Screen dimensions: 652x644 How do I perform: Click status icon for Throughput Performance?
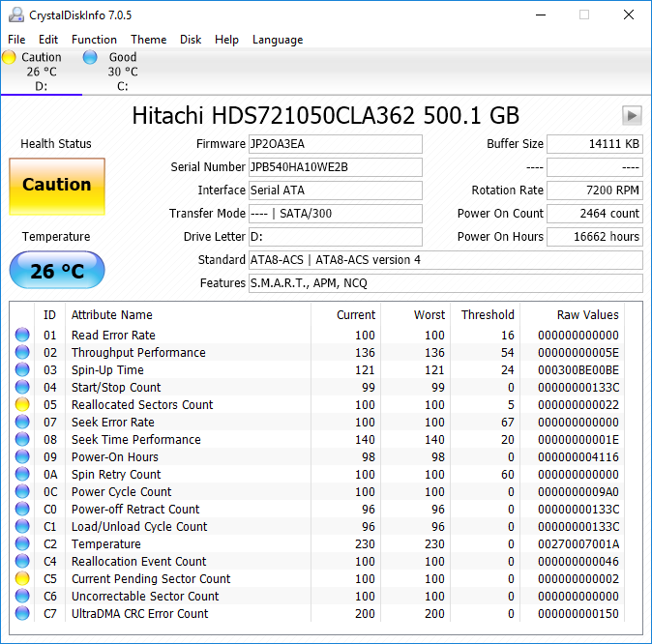tap(22, 352)
